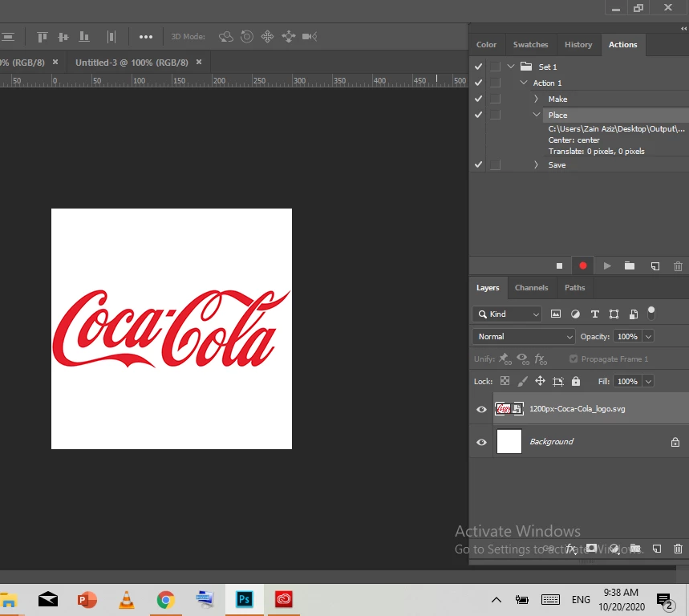
Task: Lock layer position icon
Action: (x=540, y=381)
